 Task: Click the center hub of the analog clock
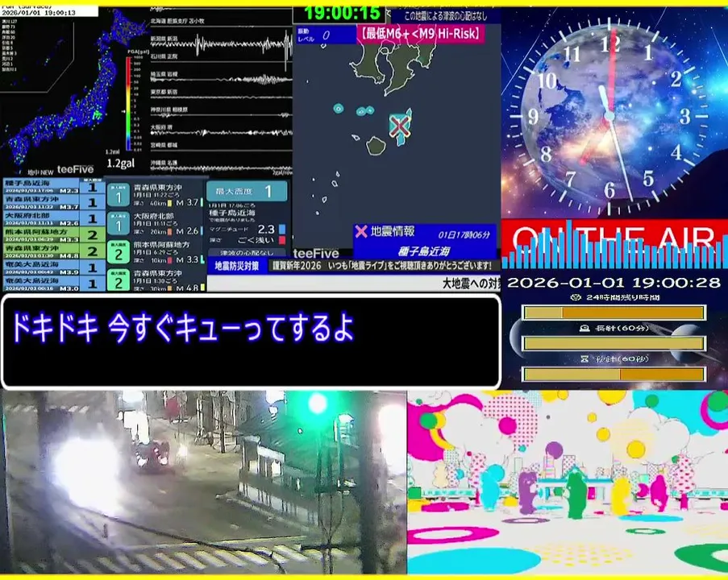tap(609, 115)
